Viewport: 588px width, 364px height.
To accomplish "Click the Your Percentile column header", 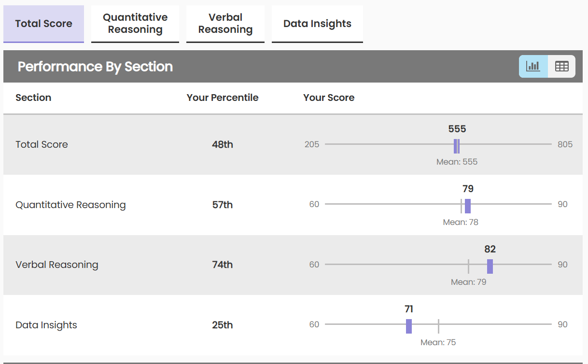I will click(x=223, y=98).
